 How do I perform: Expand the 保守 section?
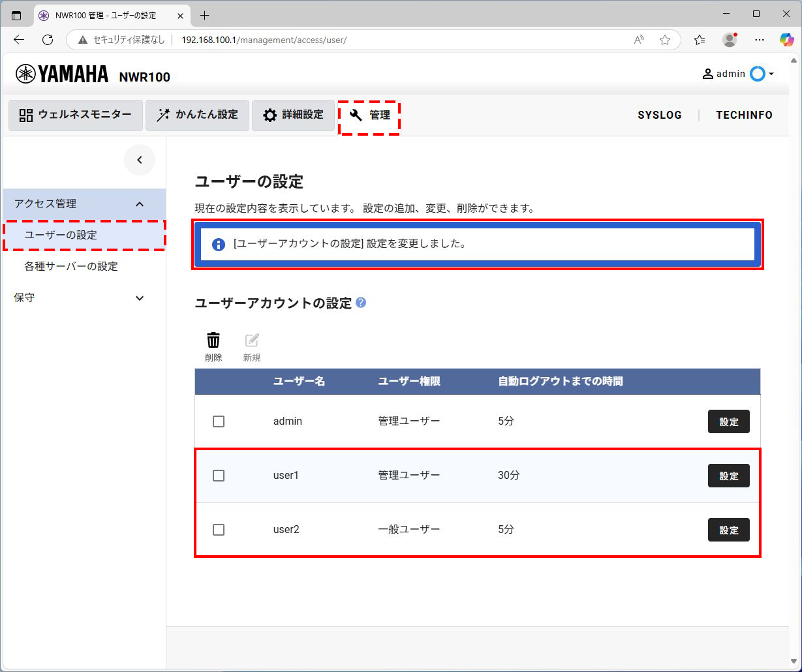[139, 298]
